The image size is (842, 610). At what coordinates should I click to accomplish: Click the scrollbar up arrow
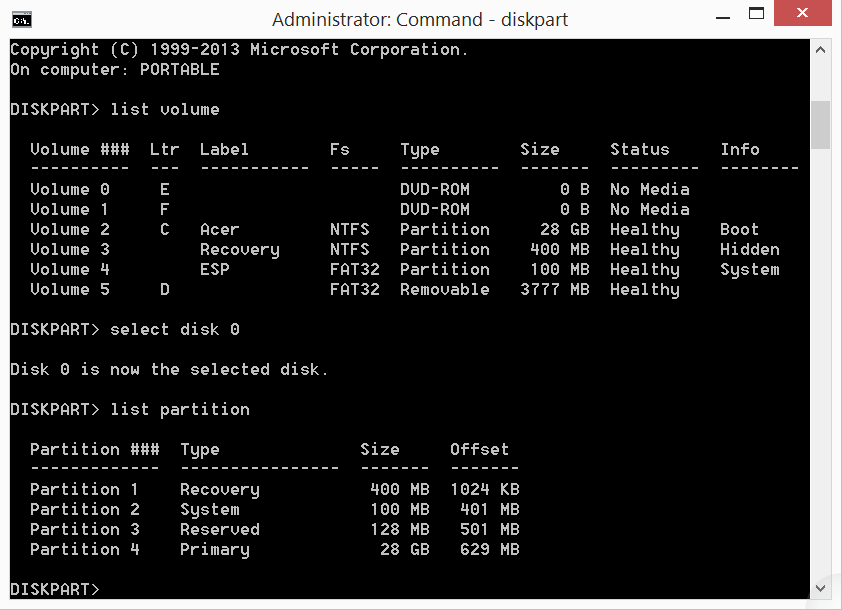pyautogui.click(x=822, y=48)
